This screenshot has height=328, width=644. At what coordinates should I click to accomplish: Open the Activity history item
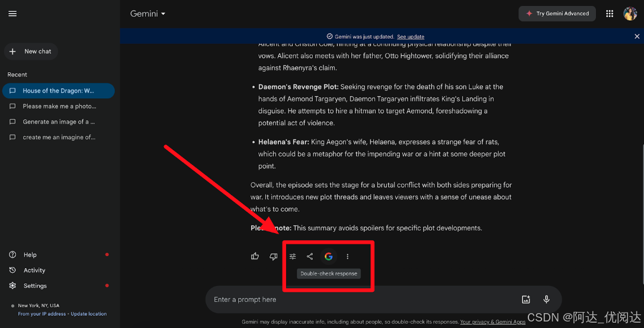tap(34, 270)
